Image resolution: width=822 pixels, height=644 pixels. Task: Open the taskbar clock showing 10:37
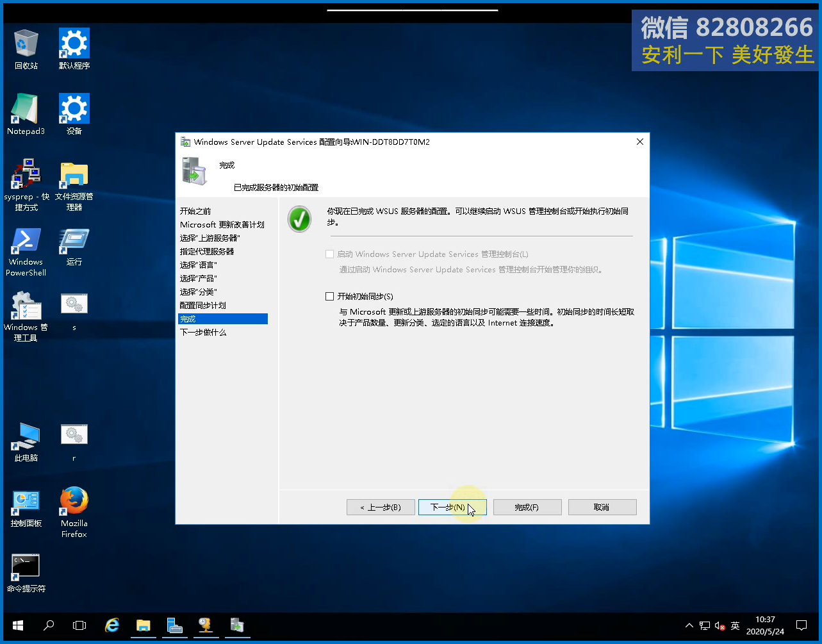pos(765,625)
